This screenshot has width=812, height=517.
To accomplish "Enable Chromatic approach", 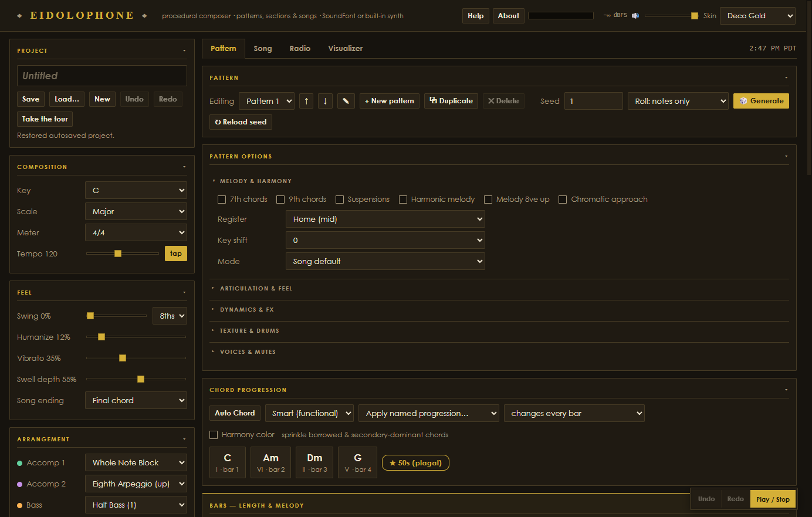I will [563, 200].
